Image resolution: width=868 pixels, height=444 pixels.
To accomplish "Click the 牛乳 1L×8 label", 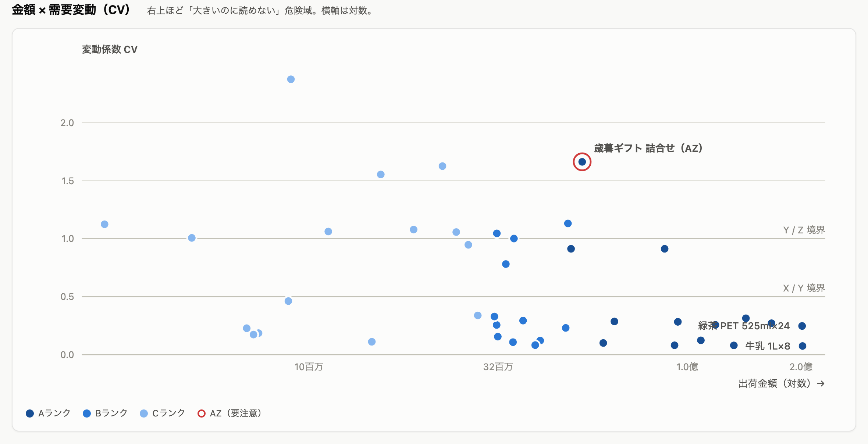I will (x=768, y=346).
